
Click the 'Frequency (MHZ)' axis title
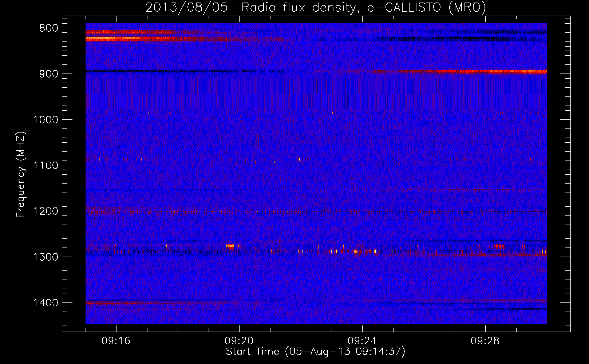(x=21, y=174)
